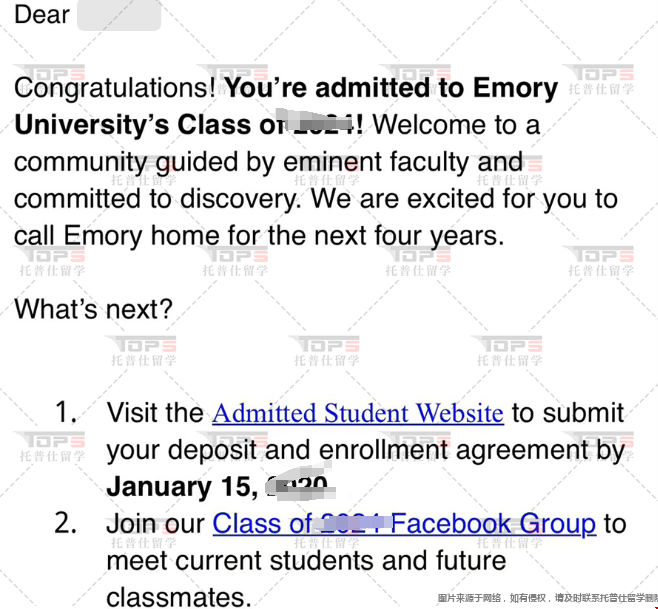Open the Admitted Student Website link

(x=358, y=413)
